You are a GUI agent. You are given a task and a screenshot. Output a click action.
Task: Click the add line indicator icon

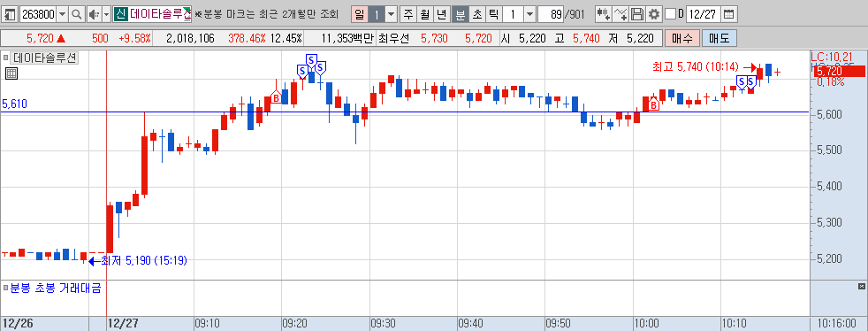[x=621, y=14]
